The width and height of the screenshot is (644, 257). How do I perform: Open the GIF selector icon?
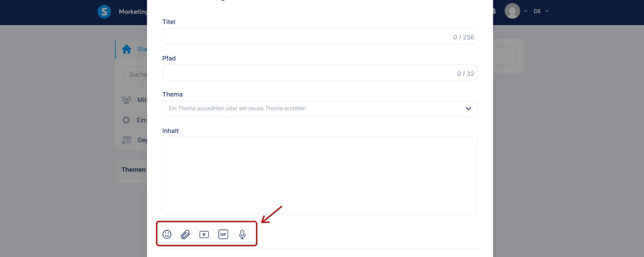(x=223, y=234)
